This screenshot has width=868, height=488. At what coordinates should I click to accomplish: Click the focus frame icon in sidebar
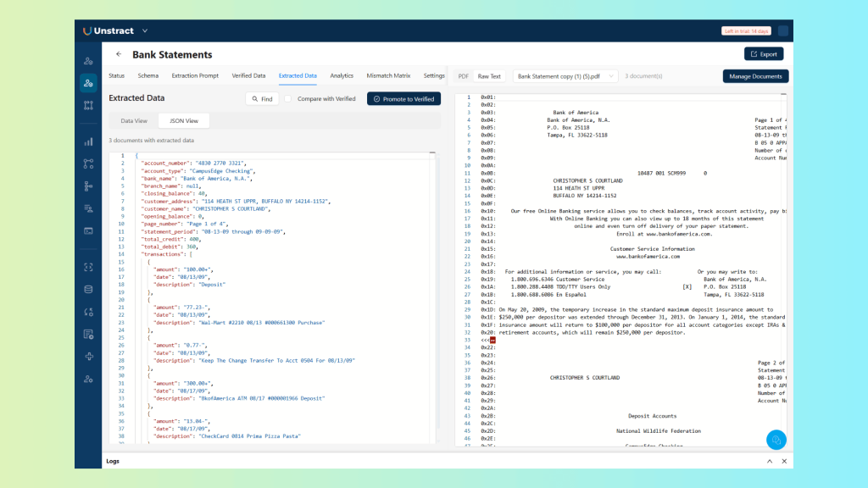click(88, 267)
